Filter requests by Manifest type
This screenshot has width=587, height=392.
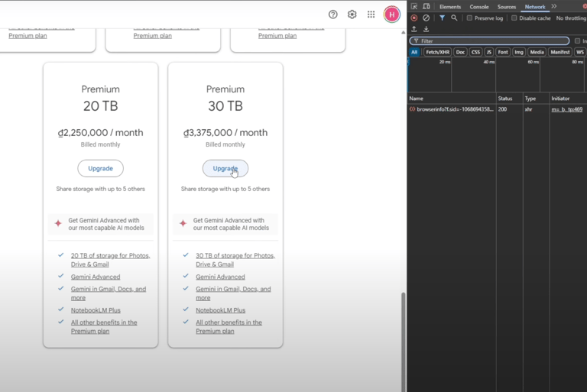point(560,52)
